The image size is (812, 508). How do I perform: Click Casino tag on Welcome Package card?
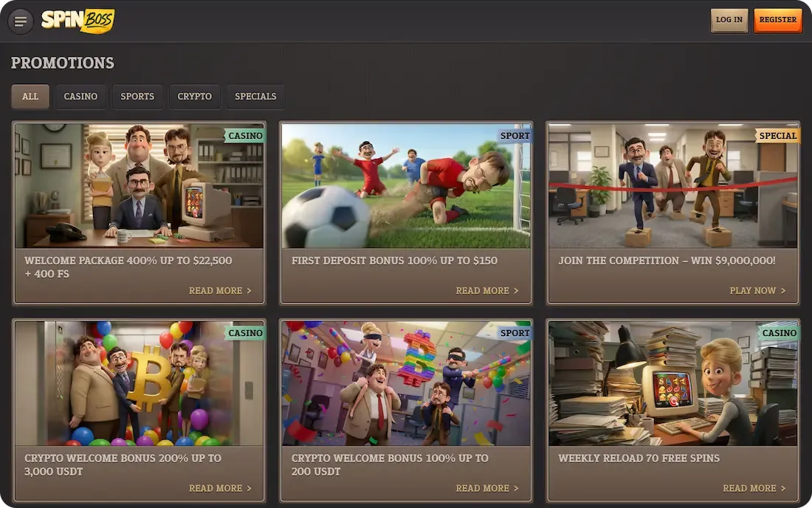[244, 136]
